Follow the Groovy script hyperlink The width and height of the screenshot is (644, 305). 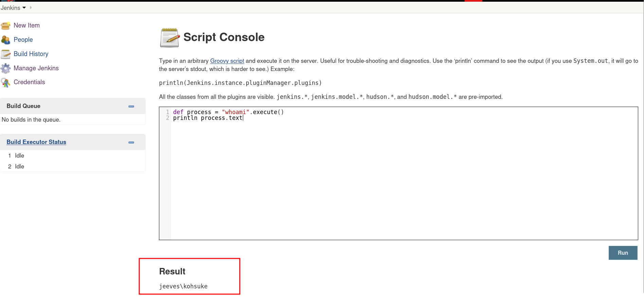(x=227, y=61)
